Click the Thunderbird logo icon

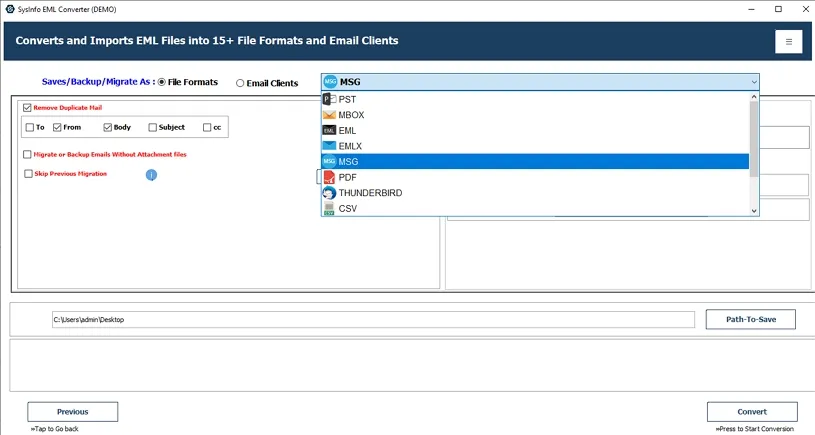coord(329,193)
